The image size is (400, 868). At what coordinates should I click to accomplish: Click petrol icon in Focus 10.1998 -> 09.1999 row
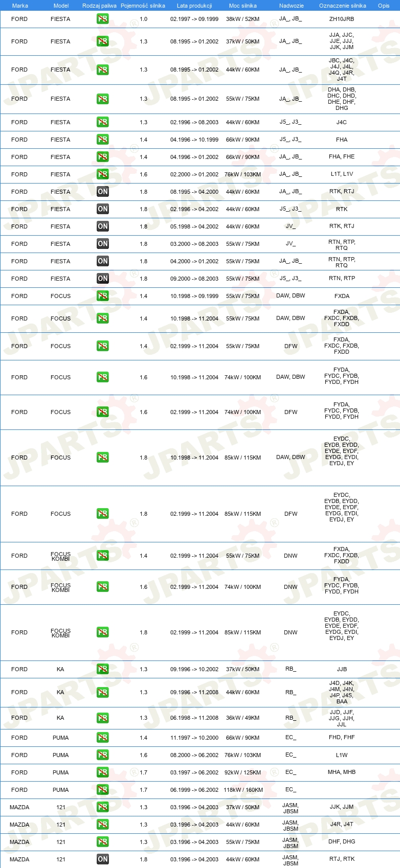pos(103,296)
